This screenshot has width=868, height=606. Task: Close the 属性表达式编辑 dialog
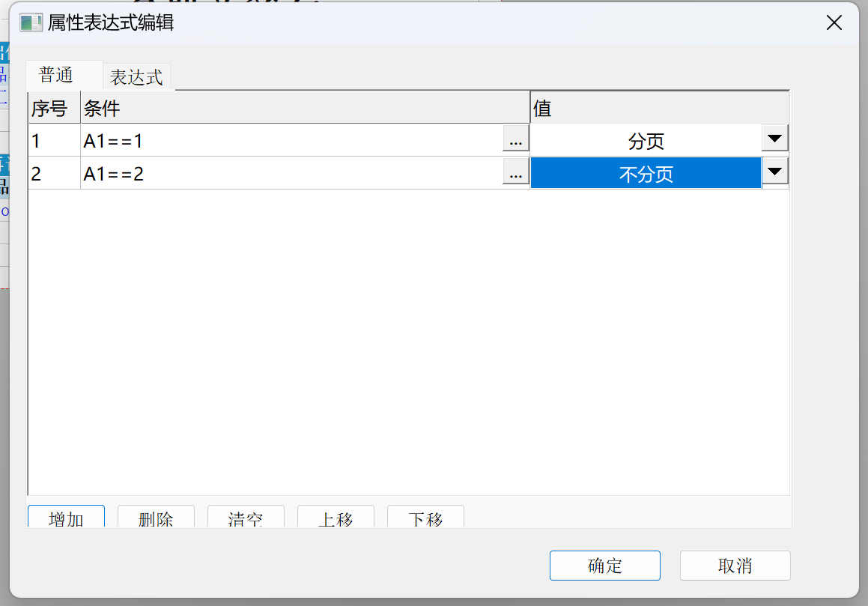click(834, 22)
